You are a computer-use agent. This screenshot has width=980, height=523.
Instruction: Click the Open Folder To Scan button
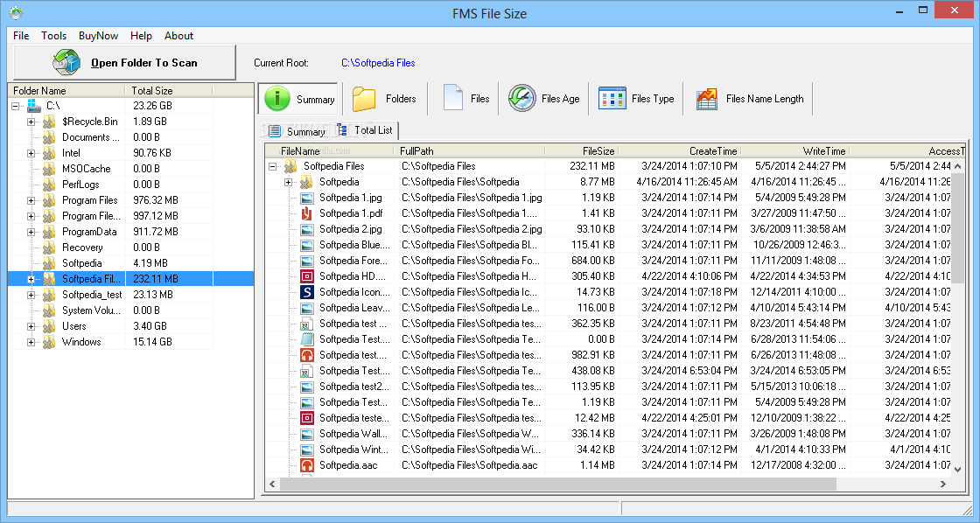pyautogui.click(x=124, y=62)
